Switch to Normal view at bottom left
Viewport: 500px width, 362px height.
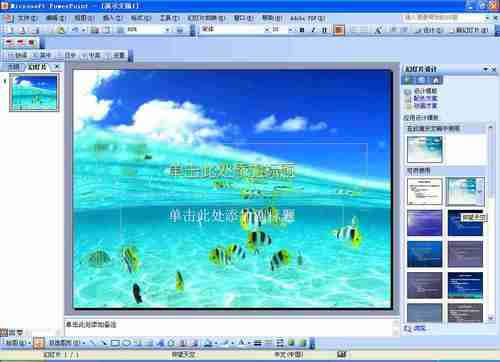pyautogui.click(x=4, y=332)
